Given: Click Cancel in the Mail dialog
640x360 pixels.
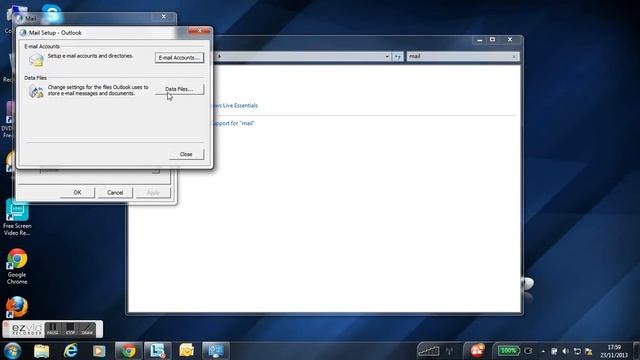Looking at the screenshot, I should [x=115, y=193].
